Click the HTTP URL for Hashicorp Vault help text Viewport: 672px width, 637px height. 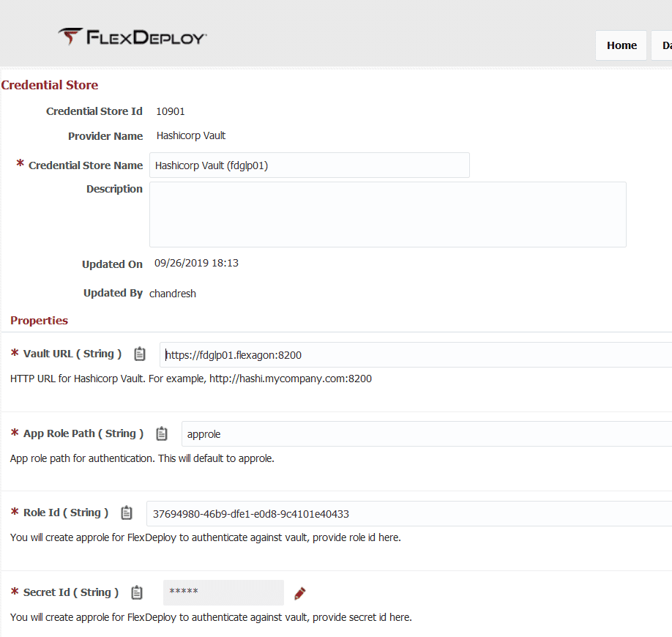[x=191, y=379]
